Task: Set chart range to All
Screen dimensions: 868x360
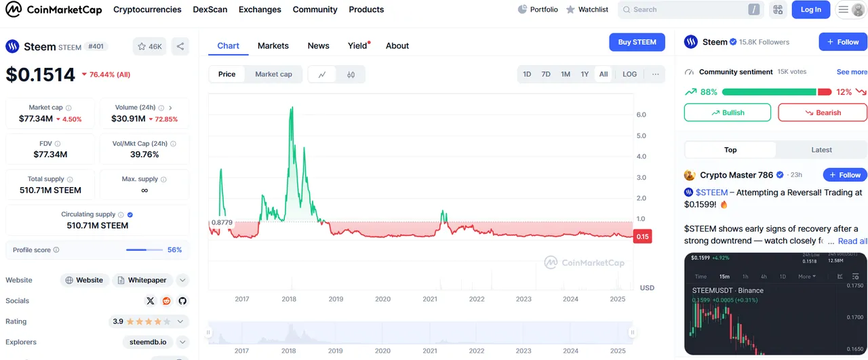Action: coord(604,75)
